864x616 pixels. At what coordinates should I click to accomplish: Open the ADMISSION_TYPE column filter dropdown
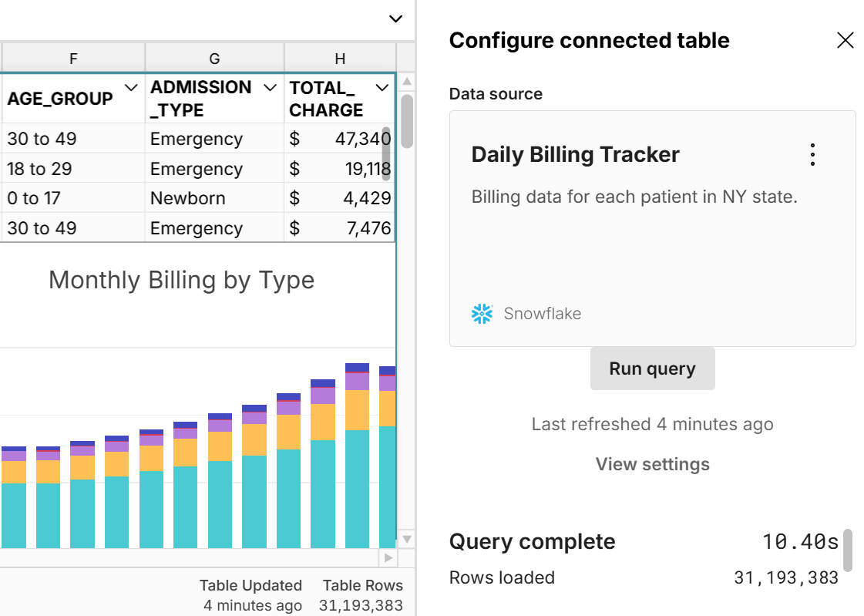click(270, 88)
